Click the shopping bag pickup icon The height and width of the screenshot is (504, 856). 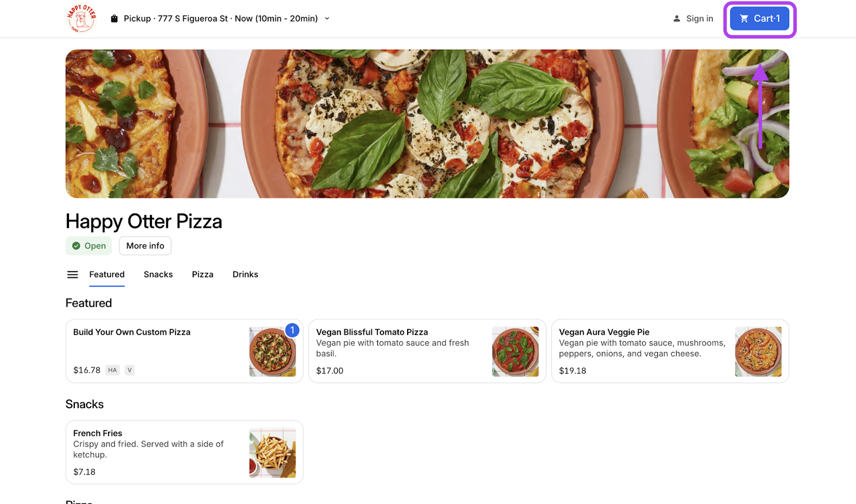[114, 19]
